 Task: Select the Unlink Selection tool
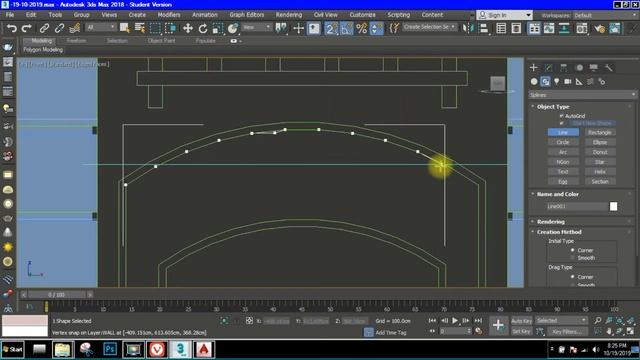click(59, 28)
